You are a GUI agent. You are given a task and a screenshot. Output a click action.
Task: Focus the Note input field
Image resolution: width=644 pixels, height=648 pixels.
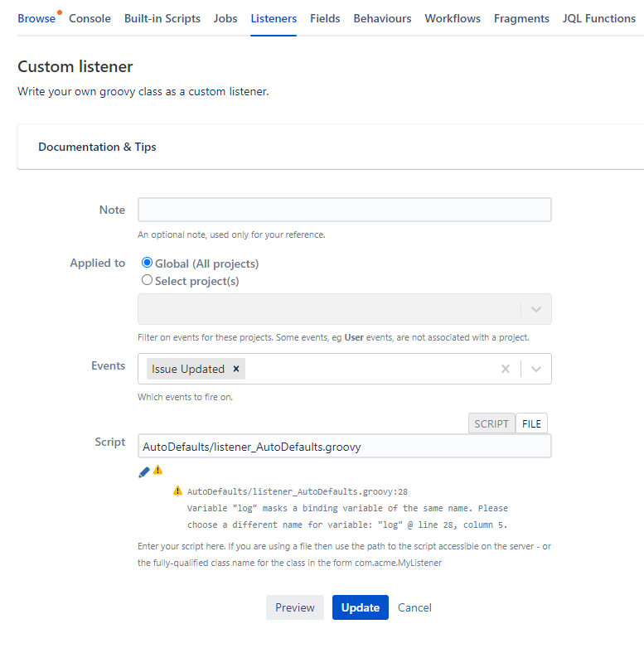pyautogui.click(x=345, y=210)
